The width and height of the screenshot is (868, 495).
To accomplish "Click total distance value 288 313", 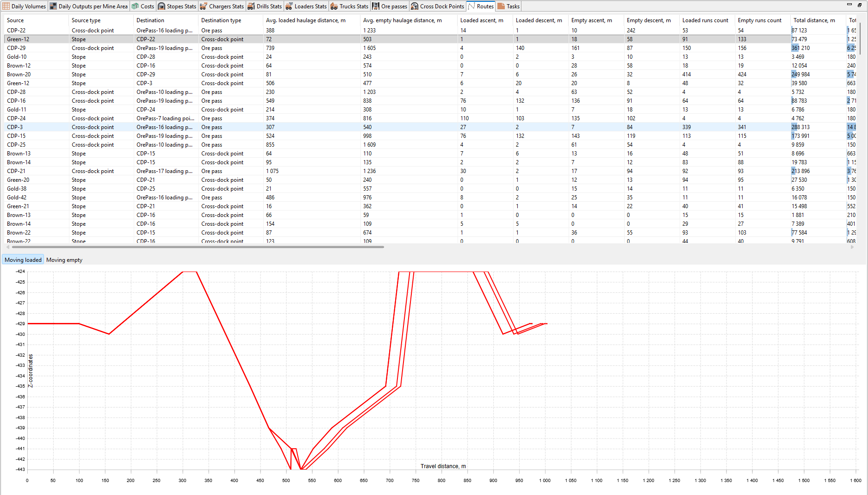I will (x=800, y=127).
